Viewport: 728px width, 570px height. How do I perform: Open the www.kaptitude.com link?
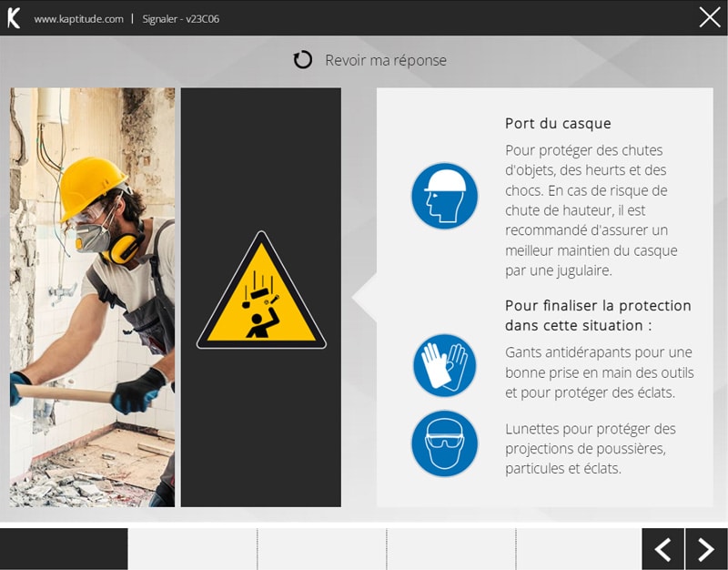78,19
